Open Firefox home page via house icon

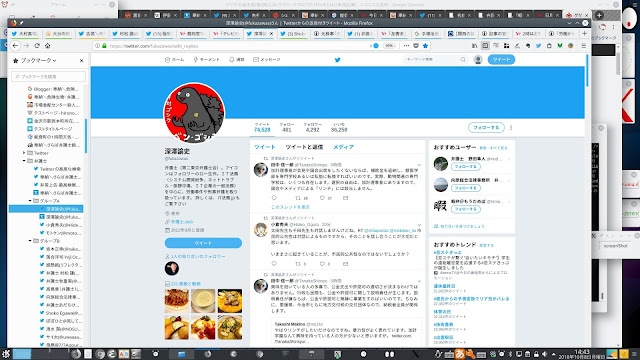(48, 46)
